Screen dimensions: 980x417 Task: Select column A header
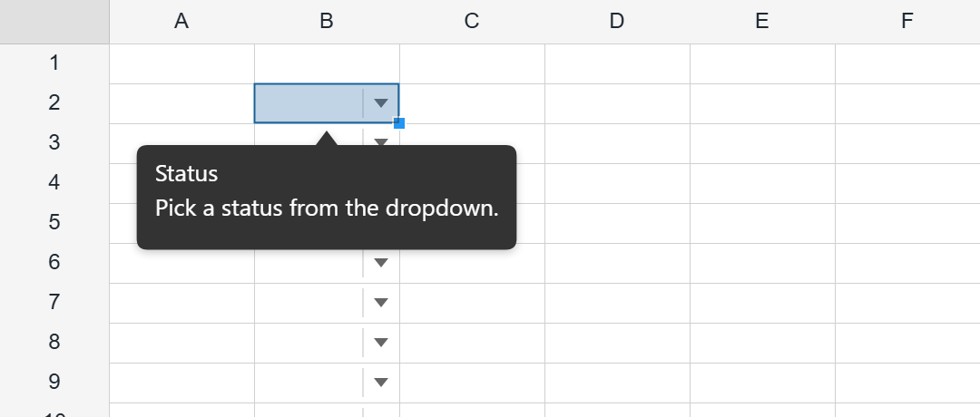tap(181, 22)
